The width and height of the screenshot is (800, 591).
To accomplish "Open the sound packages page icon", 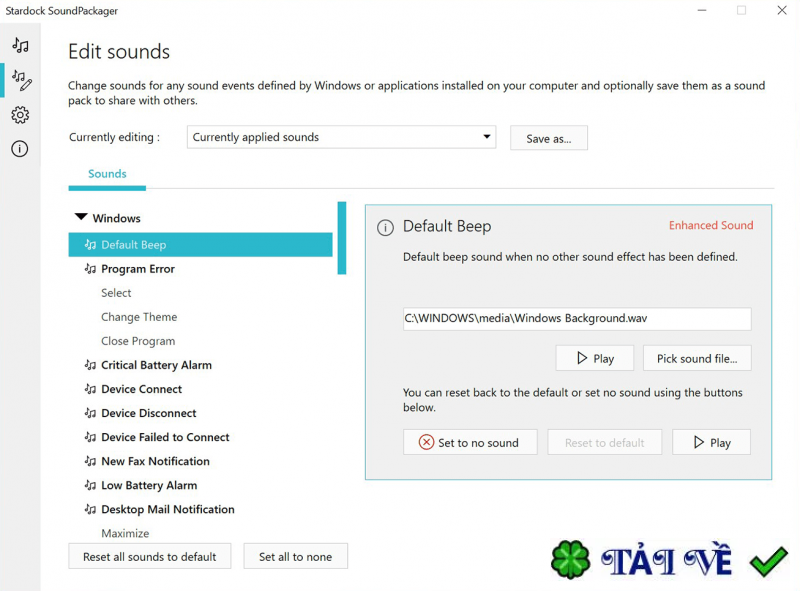I will (x=20, y=45).
